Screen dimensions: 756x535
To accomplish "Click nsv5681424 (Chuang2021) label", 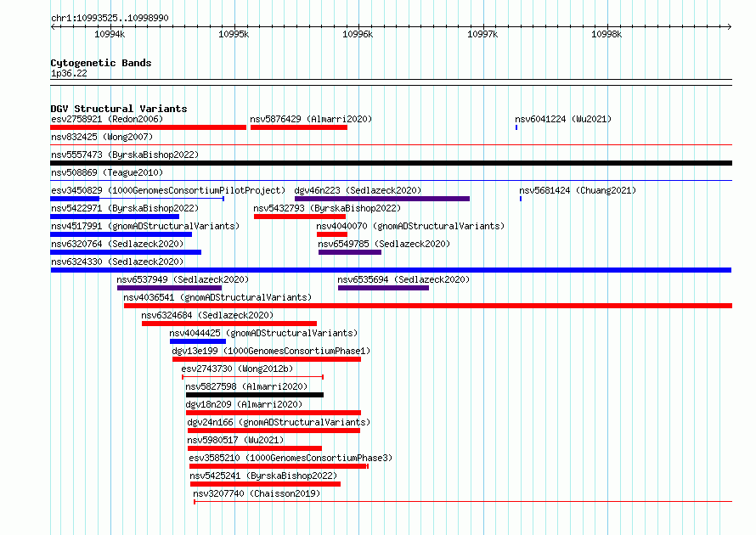I will click(x=578, y=190).
